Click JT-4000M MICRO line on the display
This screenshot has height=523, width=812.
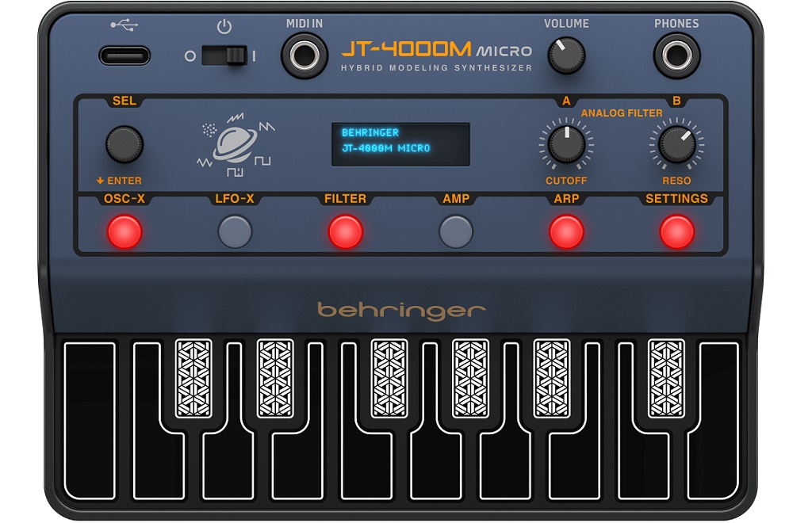click(386, 148)
